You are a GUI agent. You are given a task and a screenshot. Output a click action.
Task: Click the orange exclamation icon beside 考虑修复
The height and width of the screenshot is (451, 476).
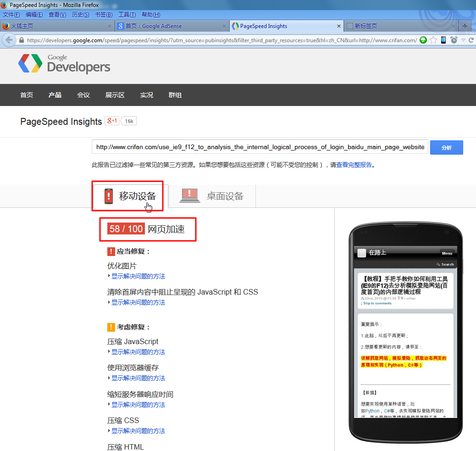pyautogui.click(x=111, y=327)
